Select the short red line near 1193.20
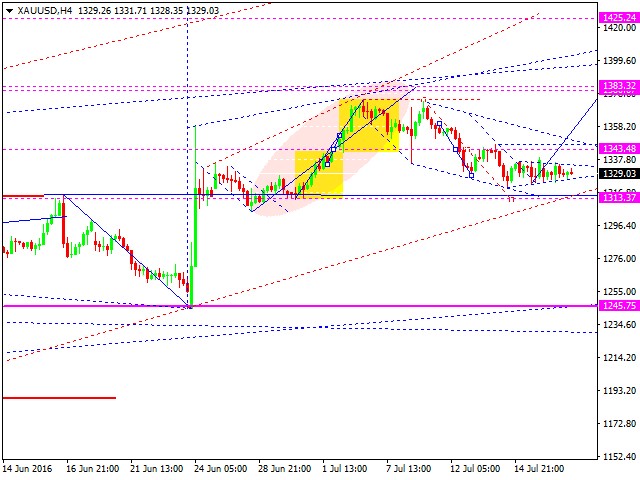Screen dimensions: 640x480 point(59,398)
